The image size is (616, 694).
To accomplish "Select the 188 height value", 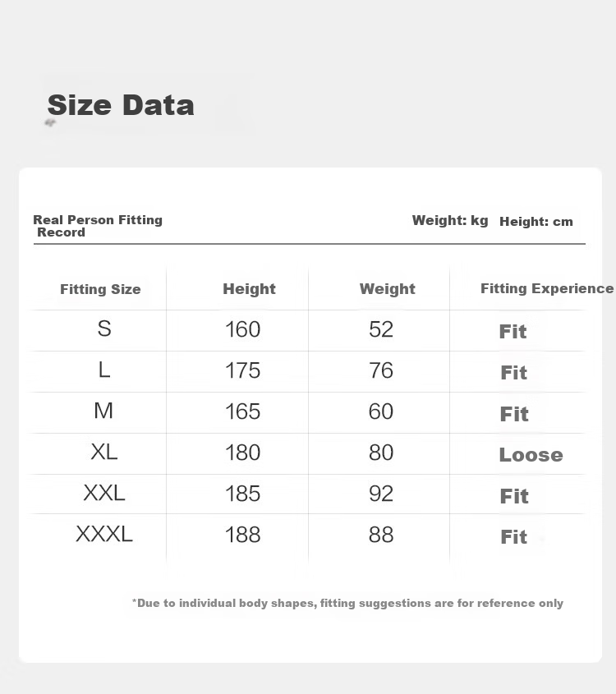I will 242,534.
